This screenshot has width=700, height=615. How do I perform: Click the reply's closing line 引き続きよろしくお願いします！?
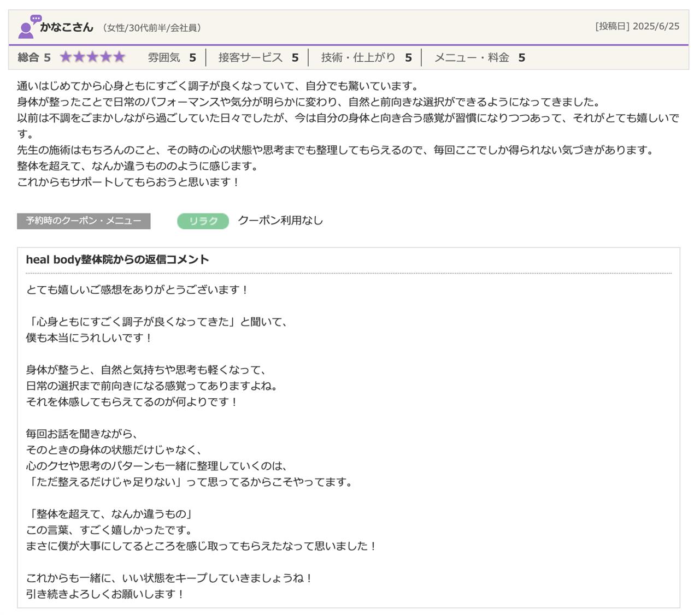point(105,594)
